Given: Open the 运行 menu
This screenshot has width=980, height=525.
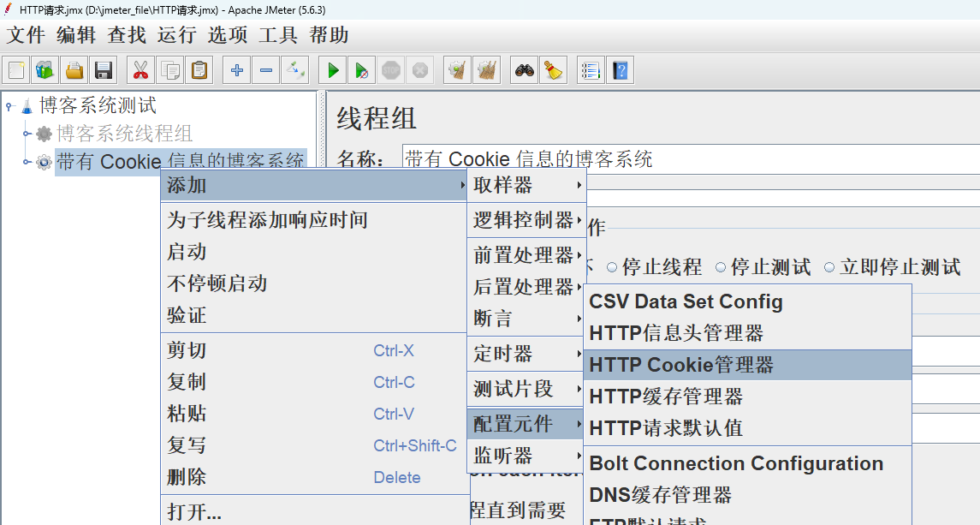Looking at the screenshot, I should 177,35.
